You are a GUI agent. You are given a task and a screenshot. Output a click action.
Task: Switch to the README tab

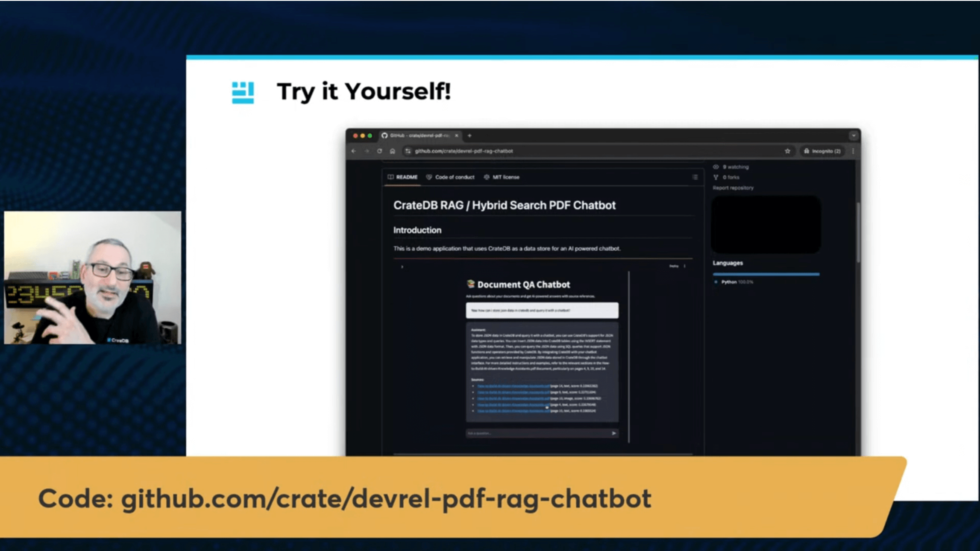[406, 177]
